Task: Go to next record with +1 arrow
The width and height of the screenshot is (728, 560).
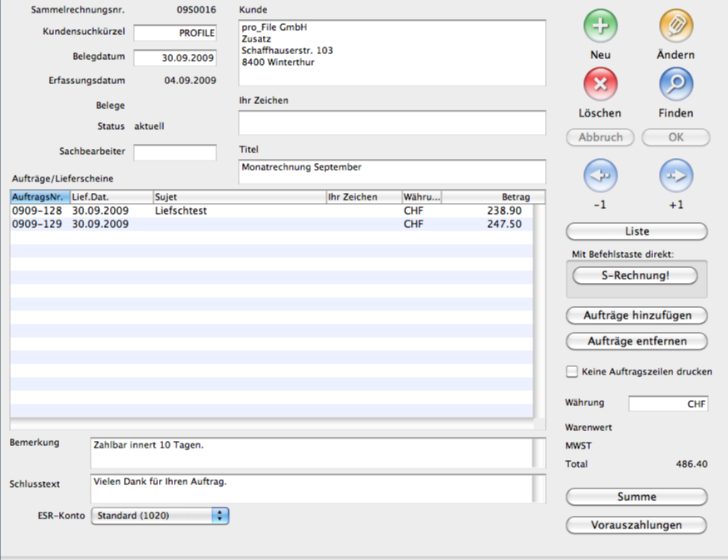Action: [676, 176]
